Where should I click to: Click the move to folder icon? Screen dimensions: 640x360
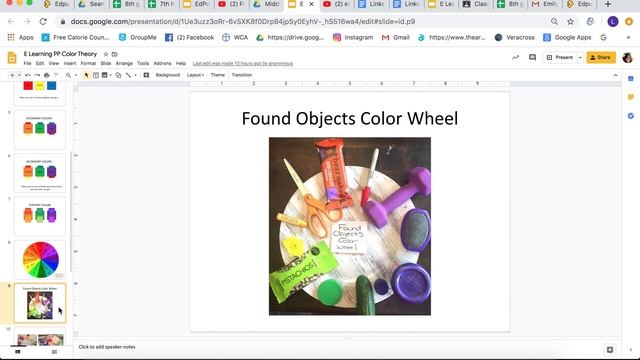coord(115,54)
